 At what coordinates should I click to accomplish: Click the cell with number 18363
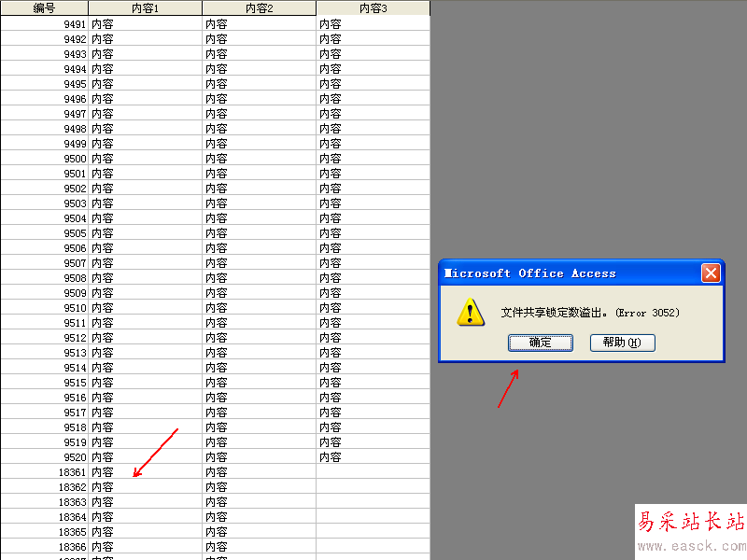tap(44, 502)
